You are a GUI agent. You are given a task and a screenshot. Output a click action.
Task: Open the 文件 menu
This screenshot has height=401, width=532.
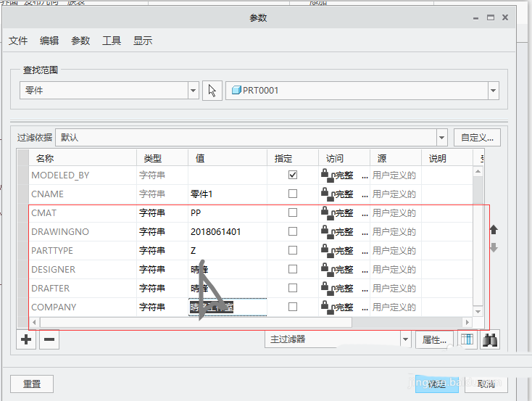[x=18, y=41]
